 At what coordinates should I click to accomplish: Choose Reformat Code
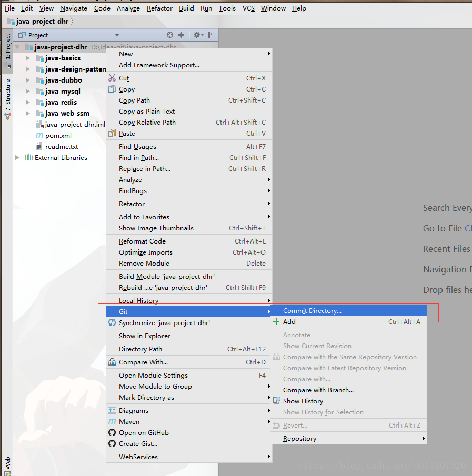click(x=189, y=241)
